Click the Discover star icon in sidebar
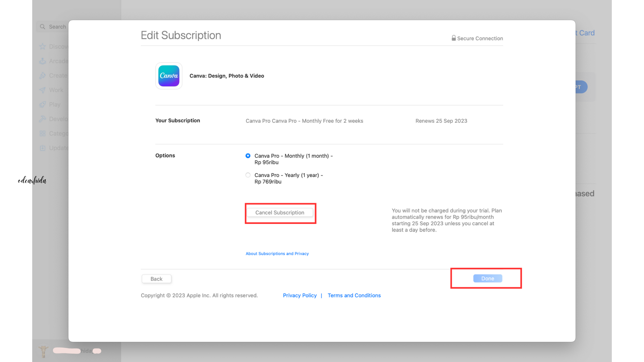This screenshot has width=644, height=362. click(x=43, y=47)
